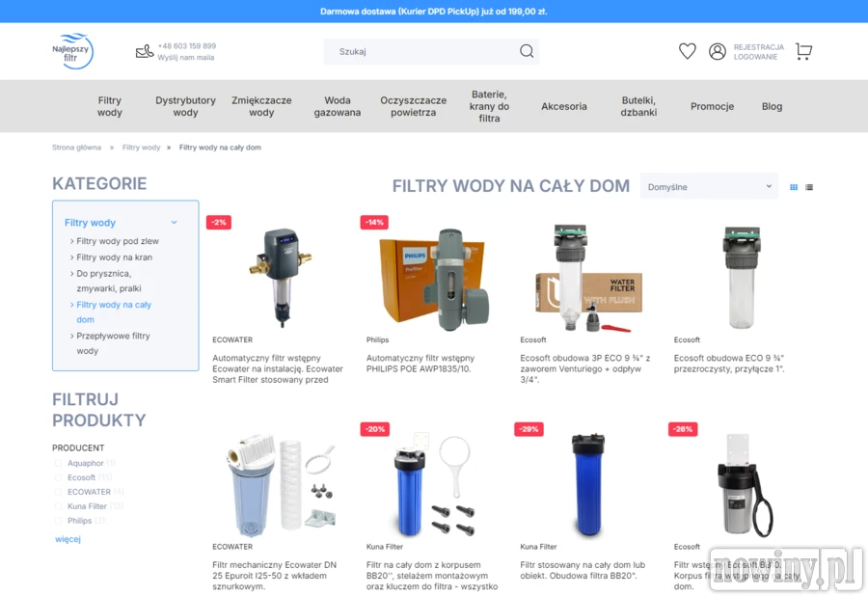Check the Kuna Filter producer checkbox

tap(58, 506)
